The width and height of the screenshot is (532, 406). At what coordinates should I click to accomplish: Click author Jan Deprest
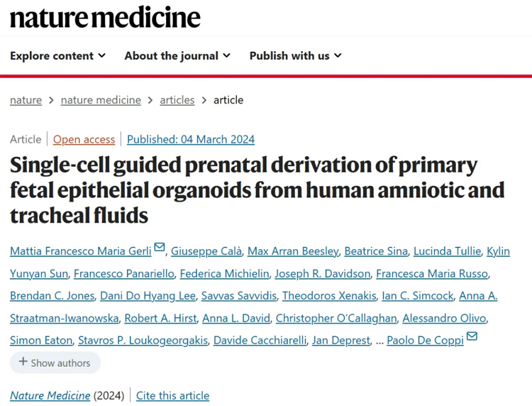(x=341, y=340)
